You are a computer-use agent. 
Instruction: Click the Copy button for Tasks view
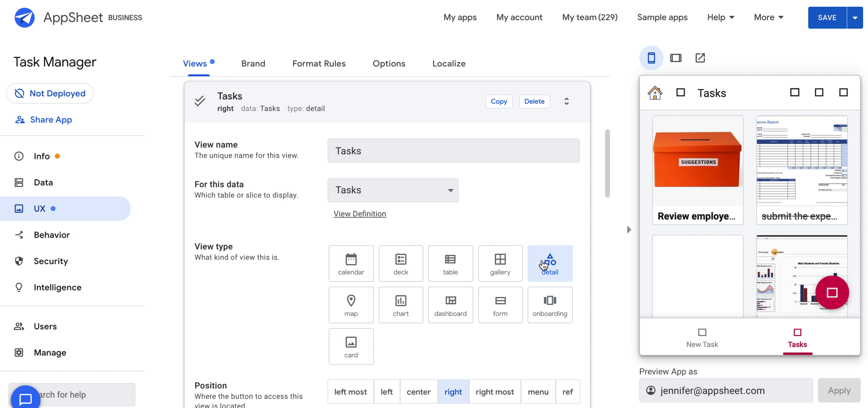(499, 102)
